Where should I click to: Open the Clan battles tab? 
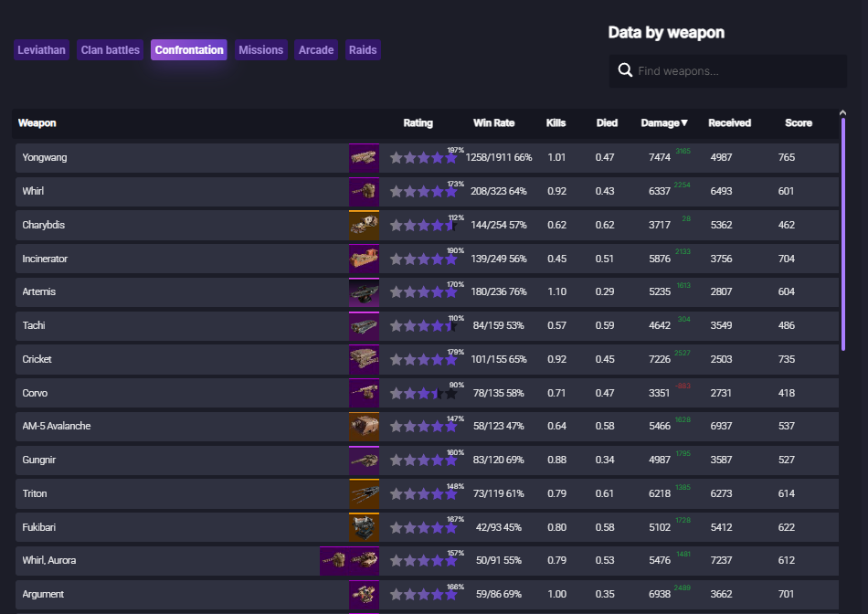click(110, 50)
